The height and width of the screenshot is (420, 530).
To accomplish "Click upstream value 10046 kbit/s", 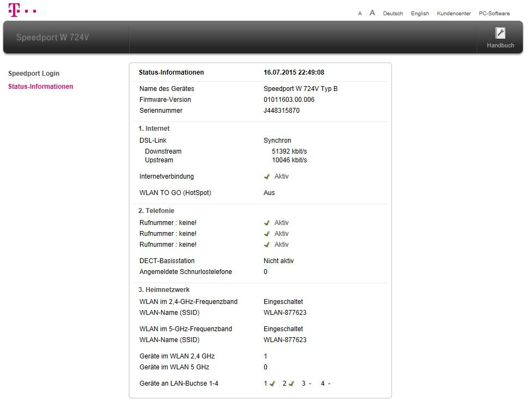I will [289, 160].
